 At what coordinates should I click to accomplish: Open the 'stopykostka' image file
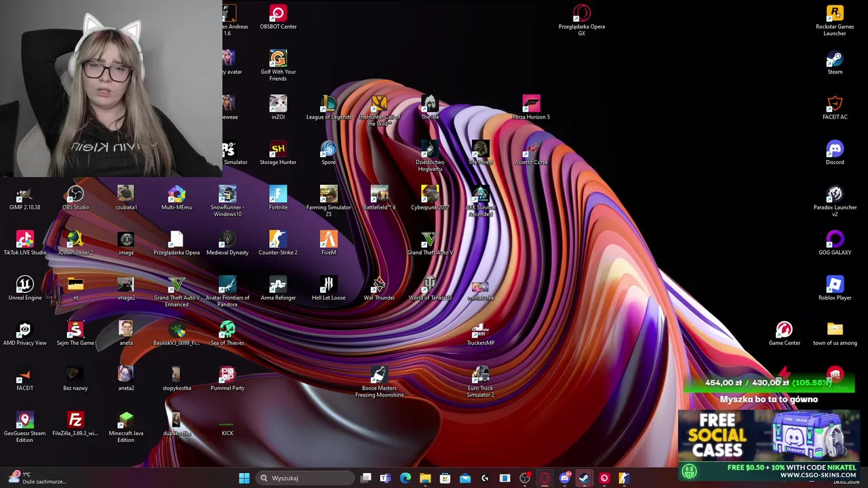coord(176,380)
